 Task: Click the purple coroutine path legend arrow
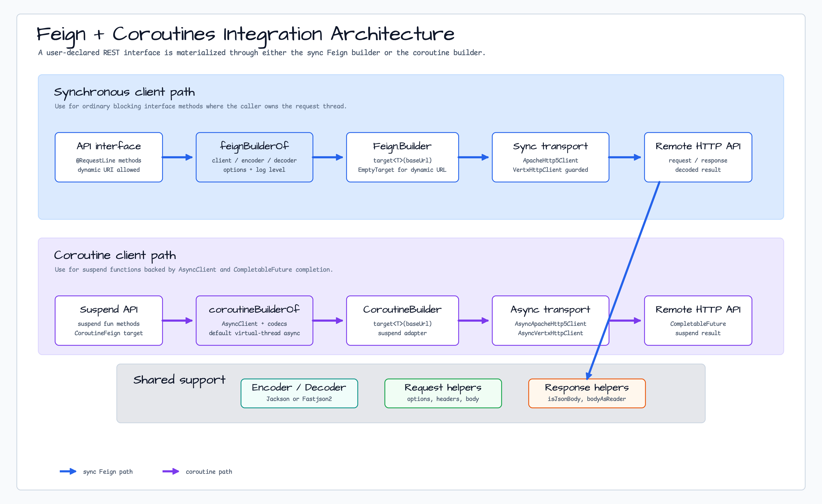(171, 471)
